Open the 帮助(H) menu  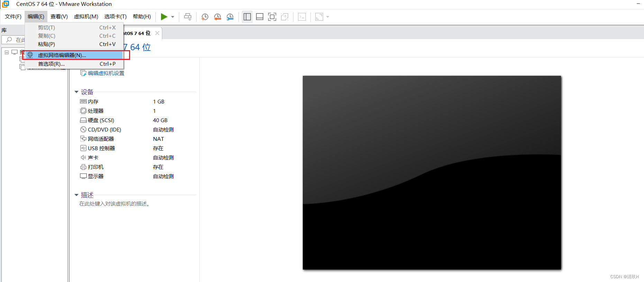pyautogui.click(x=142, y=17)
